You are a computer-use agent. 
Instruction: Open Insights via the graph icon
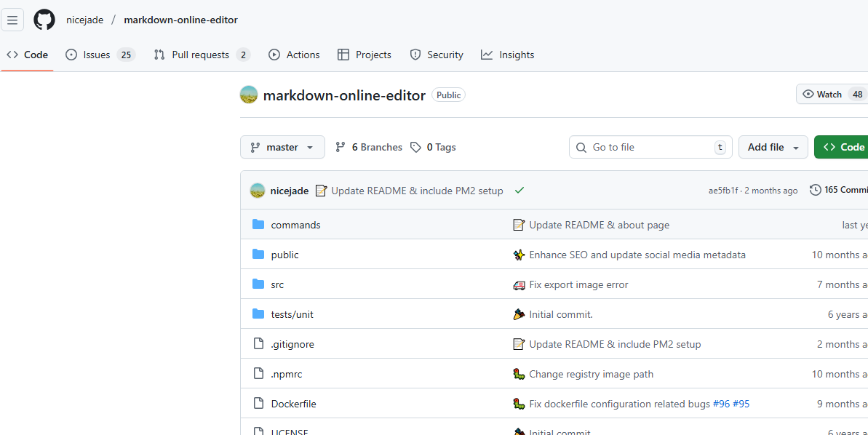(x=486, y=55)
